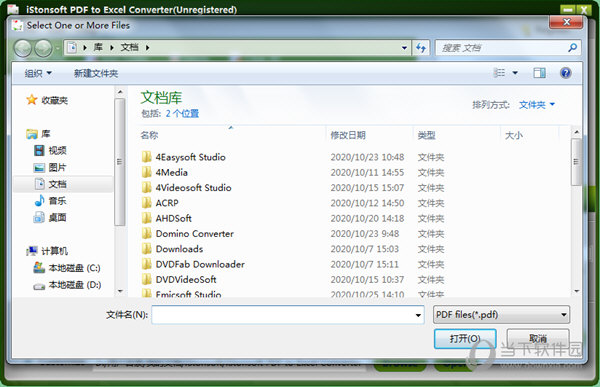Image resolution: width=600 pixels, height=387 pixels.
Task: Open view options dropdown arrow
Action: (x=515, y=73)
